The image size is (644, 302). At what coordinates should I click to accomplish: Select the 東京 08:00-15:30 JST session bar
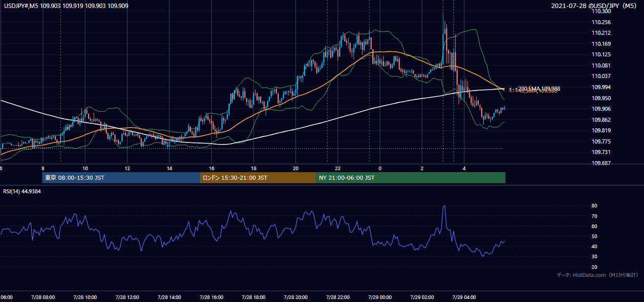[121, 178]
